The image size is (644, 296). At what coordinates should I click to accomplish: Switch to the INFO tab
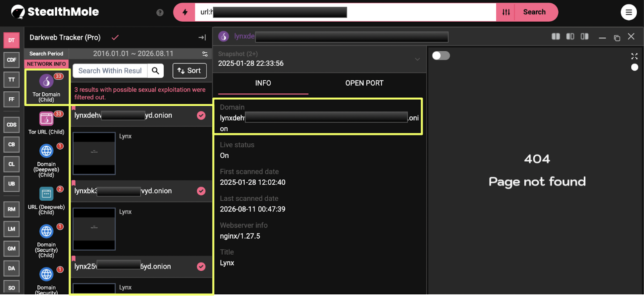click(263, 83)
